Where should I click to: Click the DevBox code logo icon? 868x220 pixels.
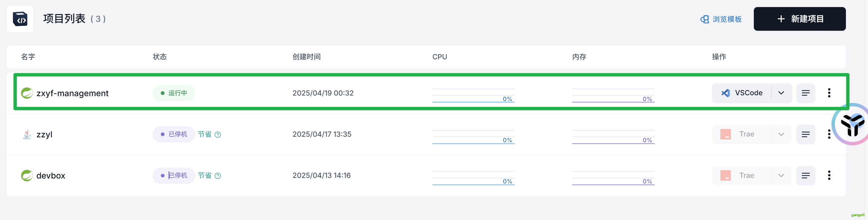(20, 19)
